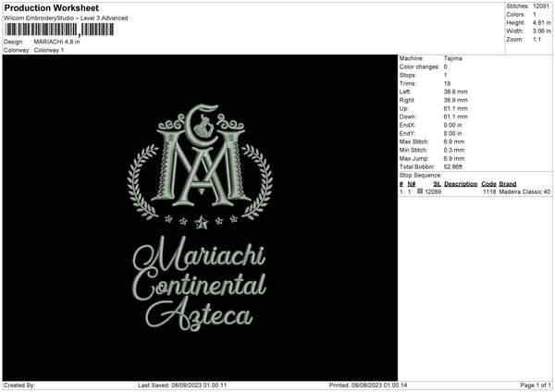Screen dimensions: 555x392
Task: Click the Continental script text in design
Action: (199, 286)
